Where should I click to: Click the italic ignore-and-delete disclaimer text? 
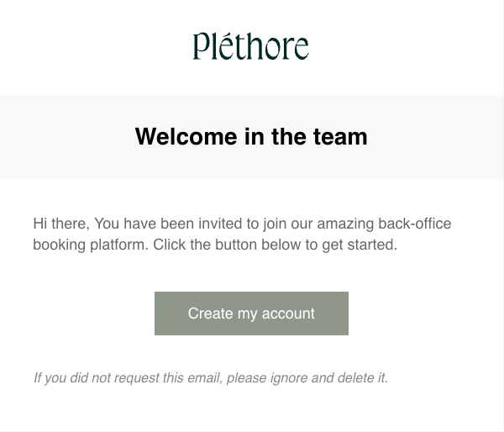[210, 378]
